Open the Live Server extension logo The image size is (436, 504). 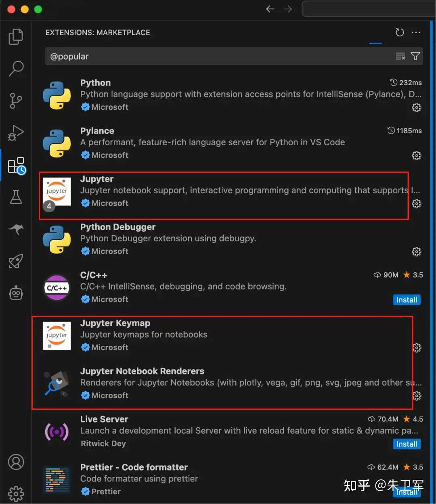pyautogui.click(x=57, y=432)
